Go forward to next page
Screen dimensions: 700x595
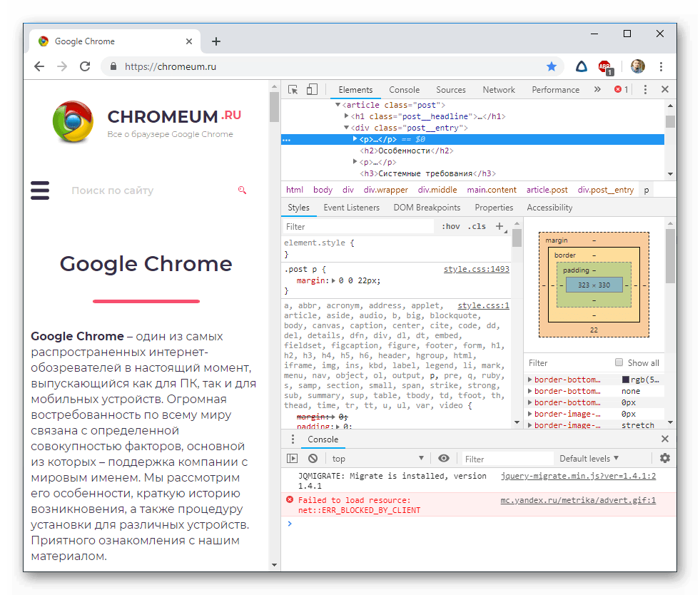pos(62,66)
